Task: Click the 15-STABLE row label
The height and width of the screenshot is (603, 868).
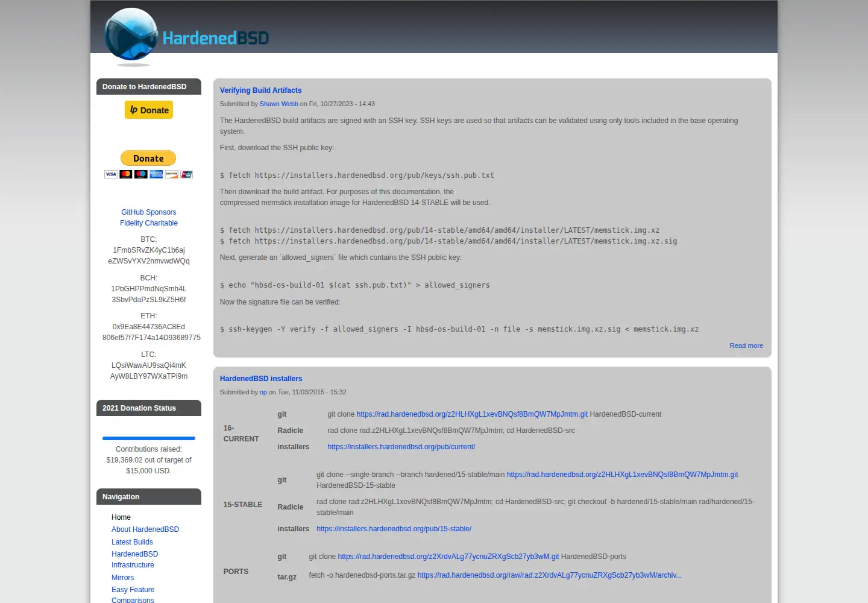Action: click(243, 505)
